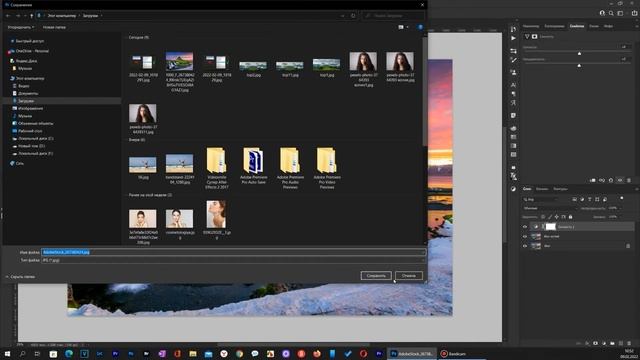Switch to the Слои tab
The image size is (640, 360).
click(x=527, y=189)
